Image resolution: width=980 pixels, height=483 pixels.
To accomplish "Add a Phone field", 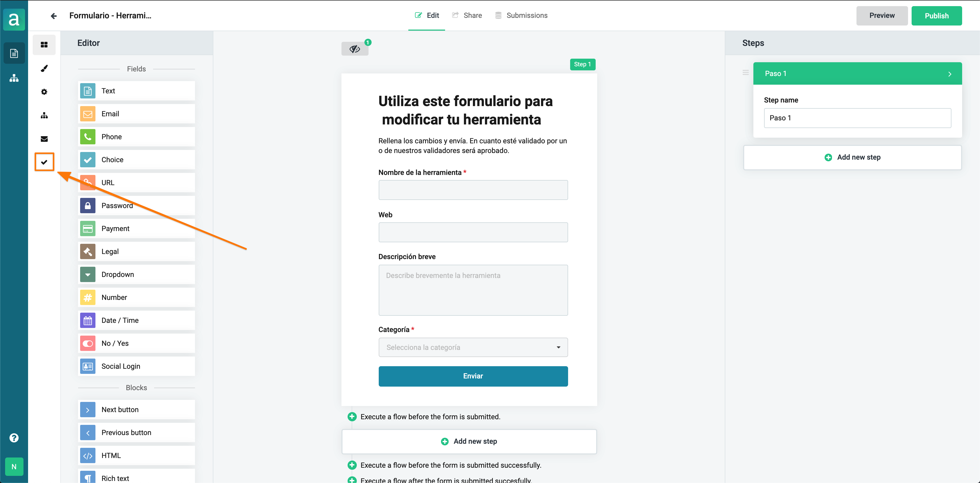I will [136, 137].
